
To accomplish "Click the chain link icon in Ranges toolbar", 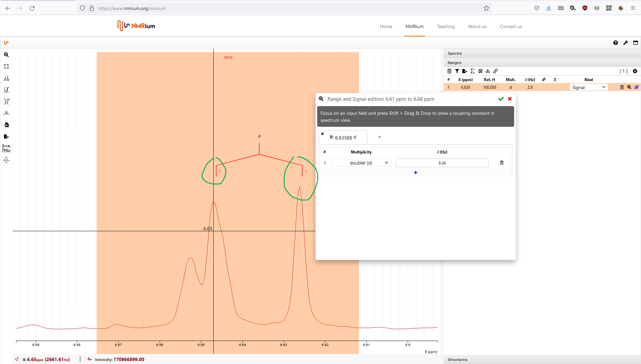I will coord(495,71).
